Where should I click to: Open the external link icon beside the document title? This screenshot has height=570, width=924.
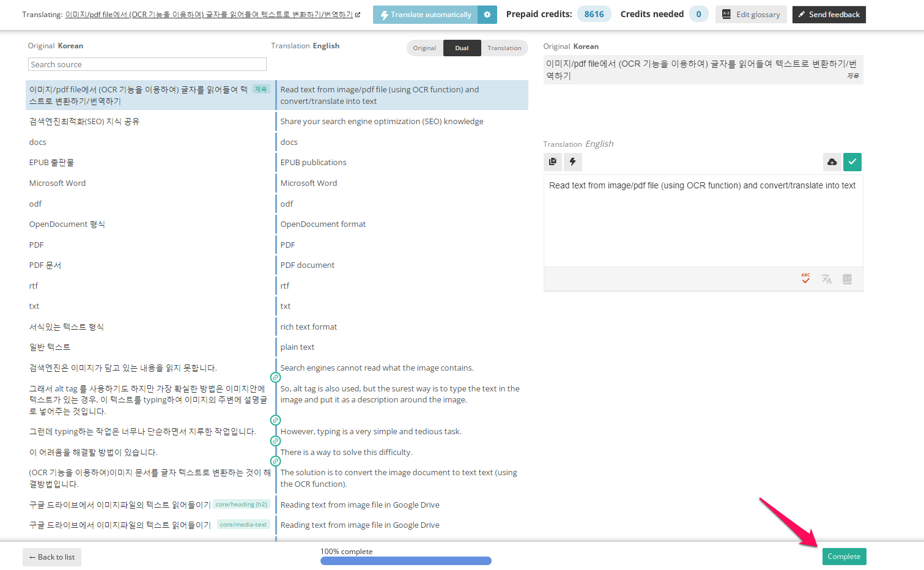(358, 15)
